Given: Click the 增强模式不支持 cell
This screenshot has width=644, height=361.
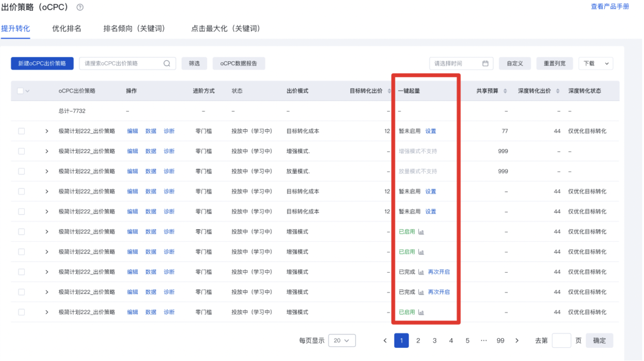Looking at the screenshot, I should pyautogui.click(x=418, y=152).
